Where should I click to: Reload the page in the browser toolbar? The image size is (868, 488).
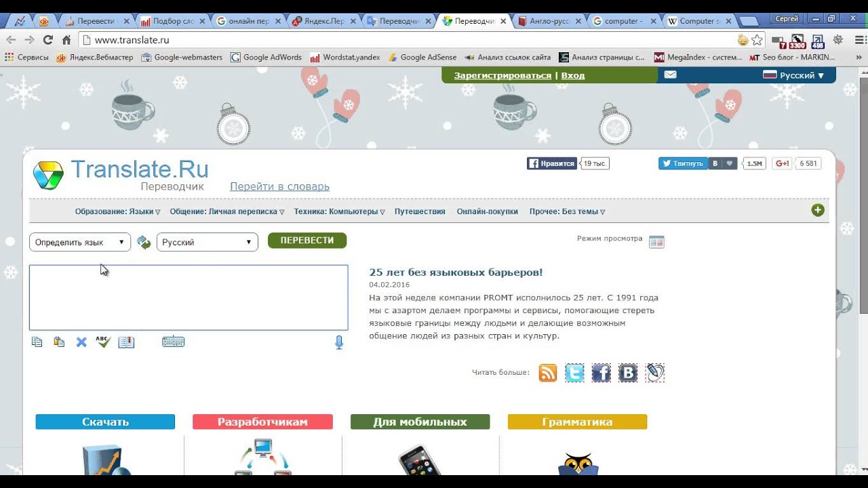47,40
